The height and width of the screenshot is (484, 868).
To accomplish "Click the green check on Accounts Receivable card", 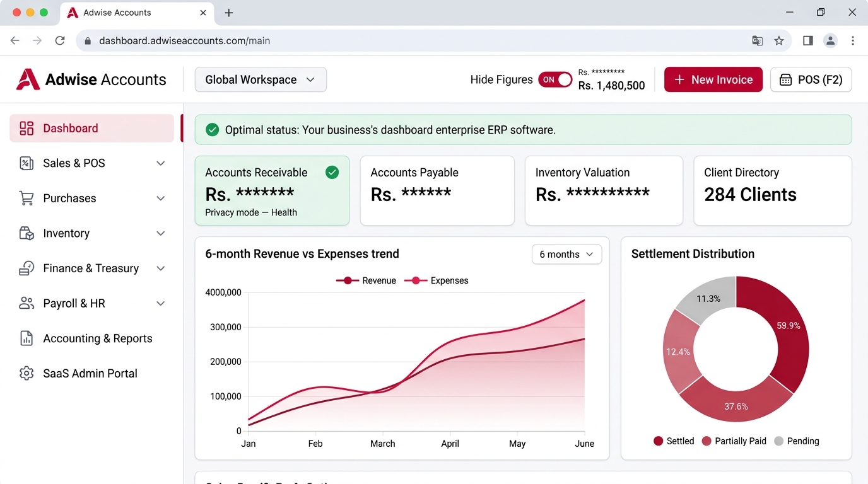I will pyautogui.click(x=332, y=172).
